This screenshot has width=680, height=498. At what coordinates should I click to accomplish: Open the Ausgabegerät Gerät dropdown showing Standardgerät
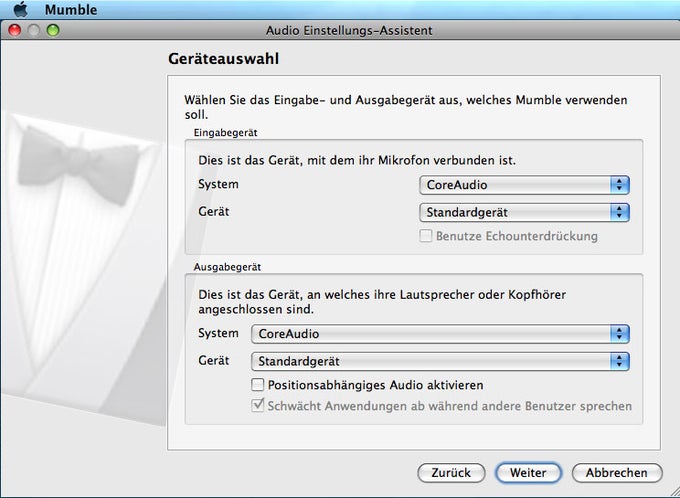pyautogui.click(x=440, y=361)
